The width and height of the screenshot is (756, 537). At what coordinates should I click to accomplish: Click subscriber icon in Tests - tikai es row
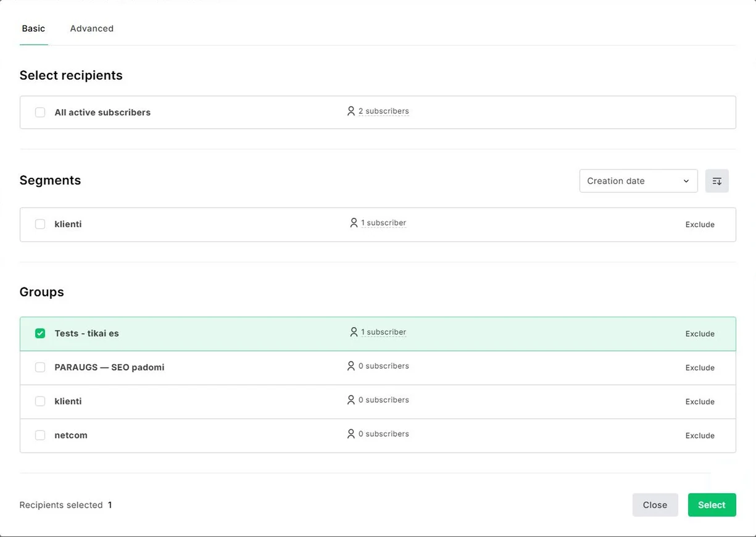(x=354, y=332)
